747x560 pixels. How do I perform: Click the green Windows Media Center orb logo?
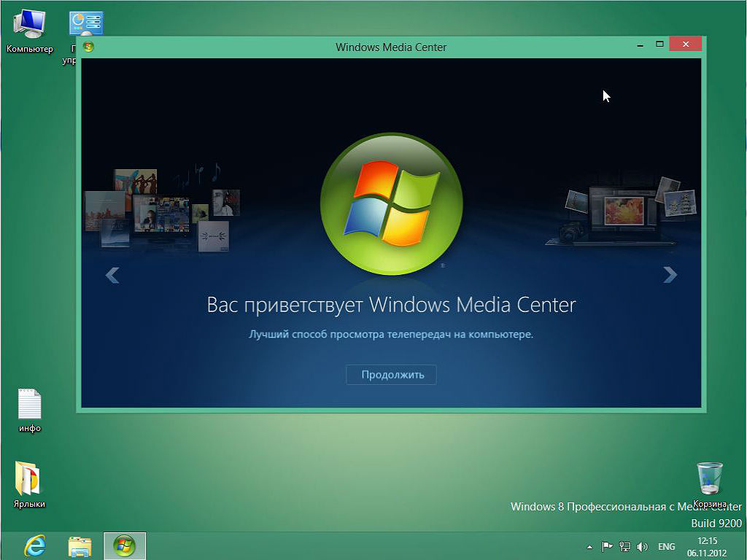(x=392, y=204)
